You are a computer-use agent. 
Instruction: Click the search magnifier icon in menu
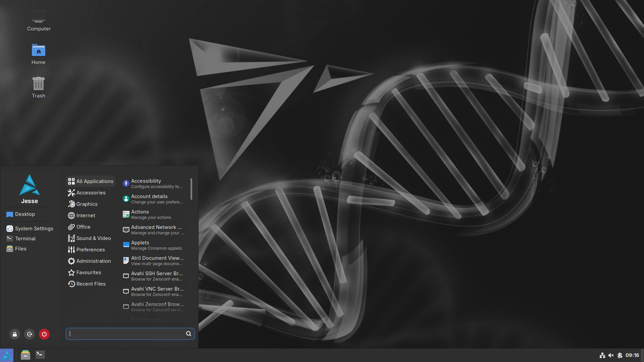tap(189, 334)
